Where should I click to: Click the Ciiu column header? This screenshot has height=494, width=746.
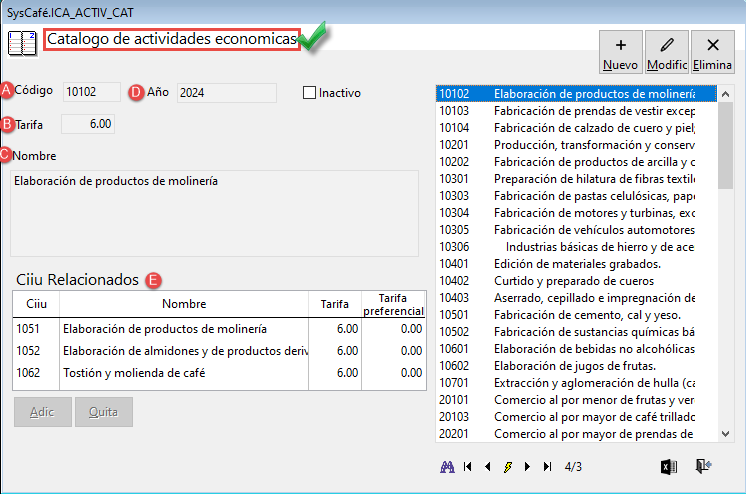[36, 304]
